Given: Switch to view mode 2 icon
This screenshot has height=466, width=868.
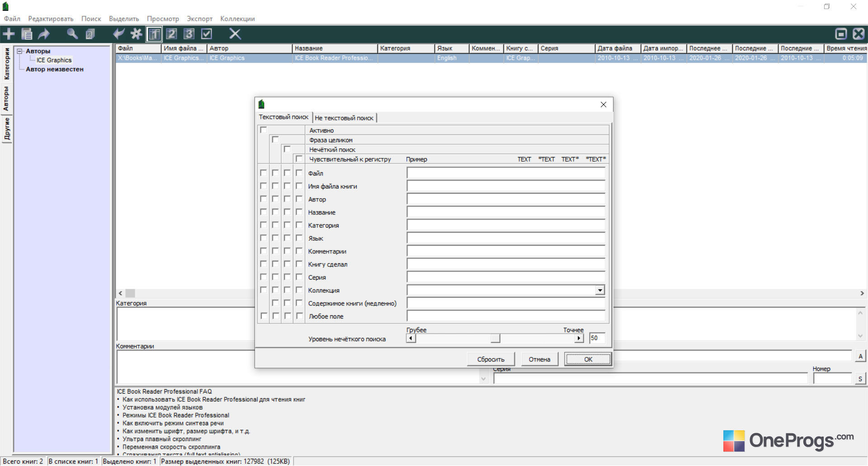Looking at the screenshot, I should point(171,34).
